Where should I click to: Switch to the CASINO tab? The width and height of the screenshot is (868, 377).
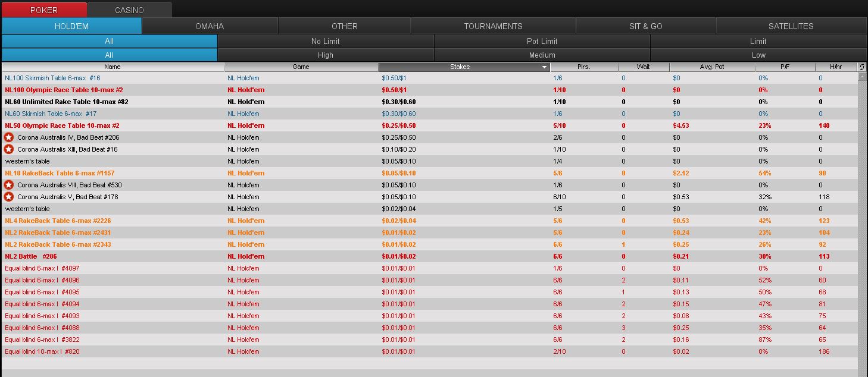(x=129, y=10)
